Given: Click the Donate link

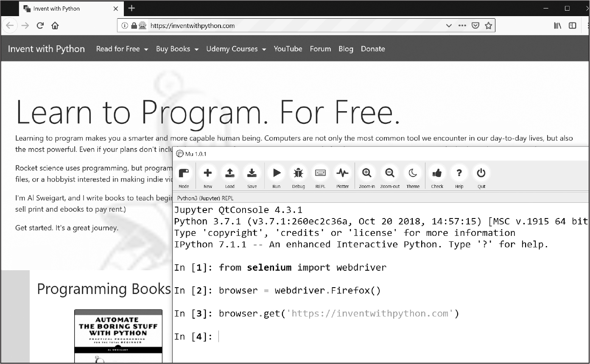Looking at the screenshot, I should 373,49.
